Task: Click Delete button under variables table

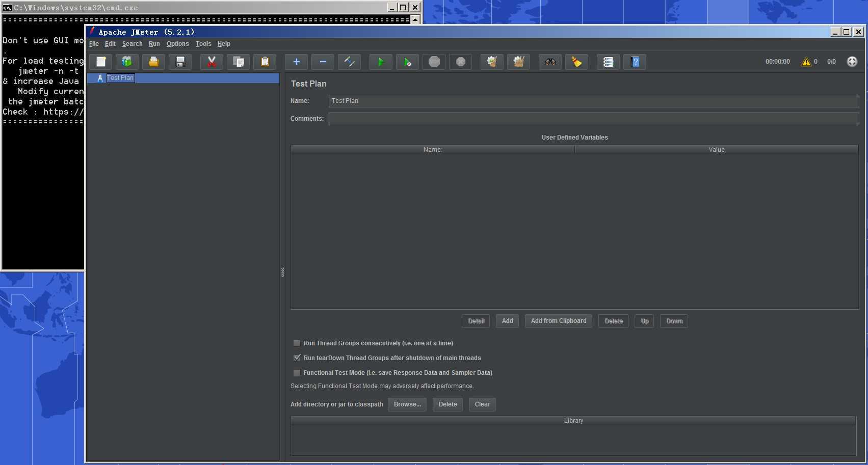Action: [x=614, y=321]
